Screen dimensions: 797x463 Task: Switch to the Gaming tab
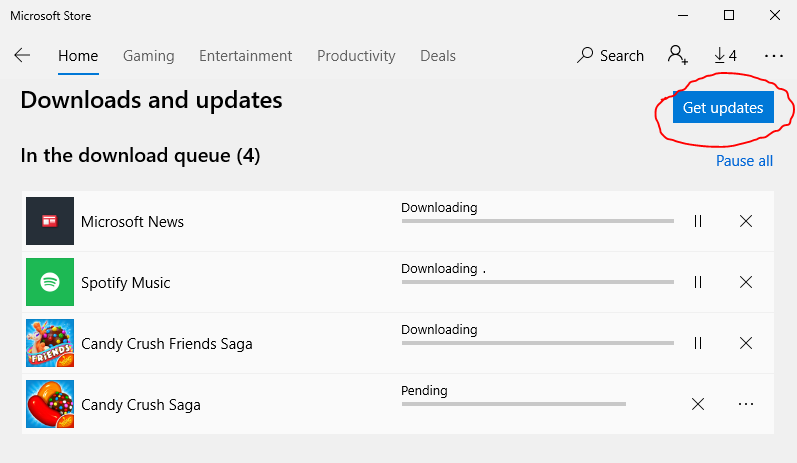148,56
